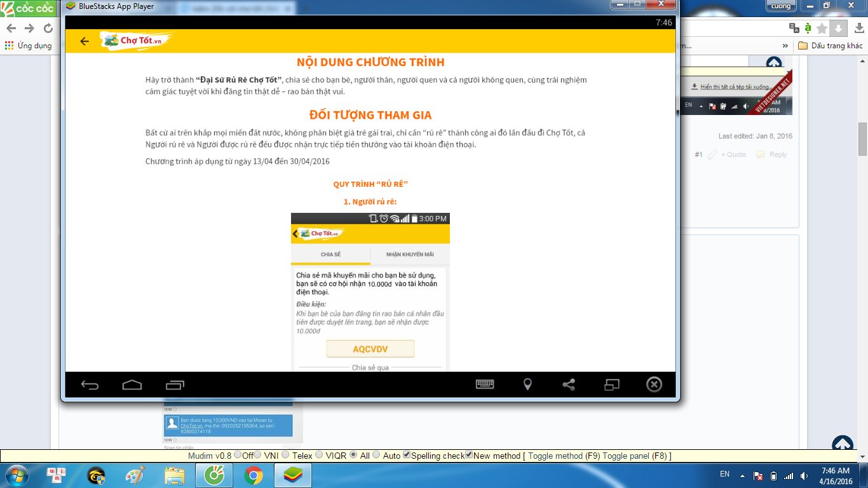Expand the bookmarks bar overflow chevron
868x488 pixels.
(x=785, y=46)
